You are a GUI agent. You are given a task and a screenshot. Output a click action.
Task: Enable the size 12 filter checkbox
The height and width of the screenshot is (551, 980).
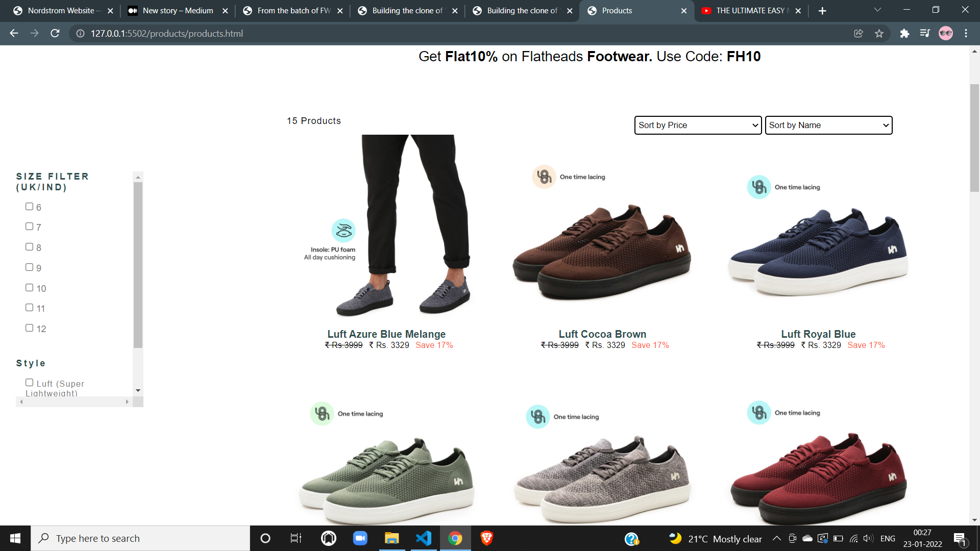pyautogui.click(x=30, y=328)
